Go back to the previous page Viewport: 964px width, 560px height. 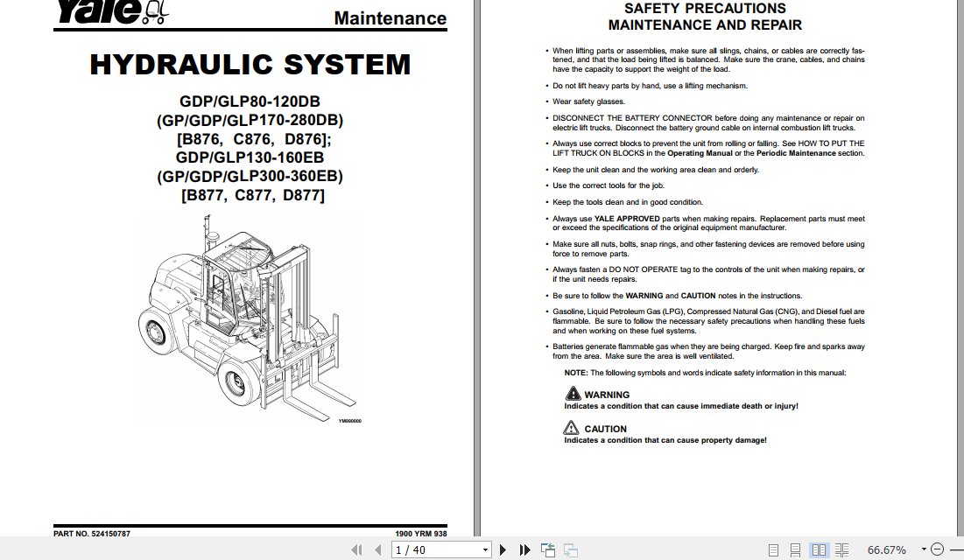point(376,549)
